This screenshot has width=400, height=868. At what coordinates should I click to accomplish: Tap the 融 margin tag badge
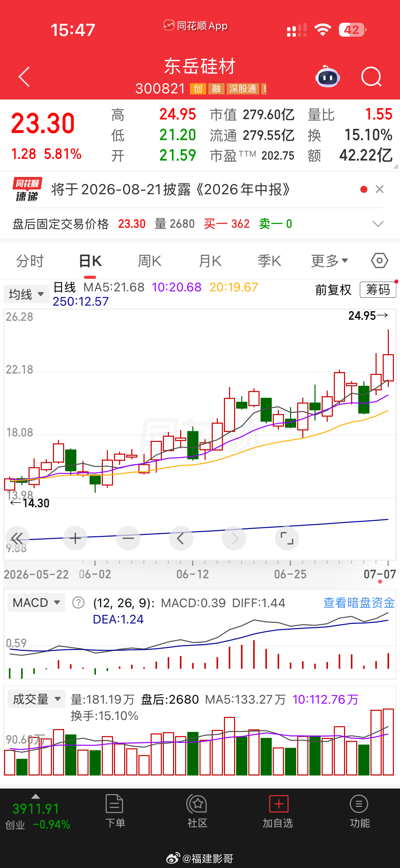point(216,89)
